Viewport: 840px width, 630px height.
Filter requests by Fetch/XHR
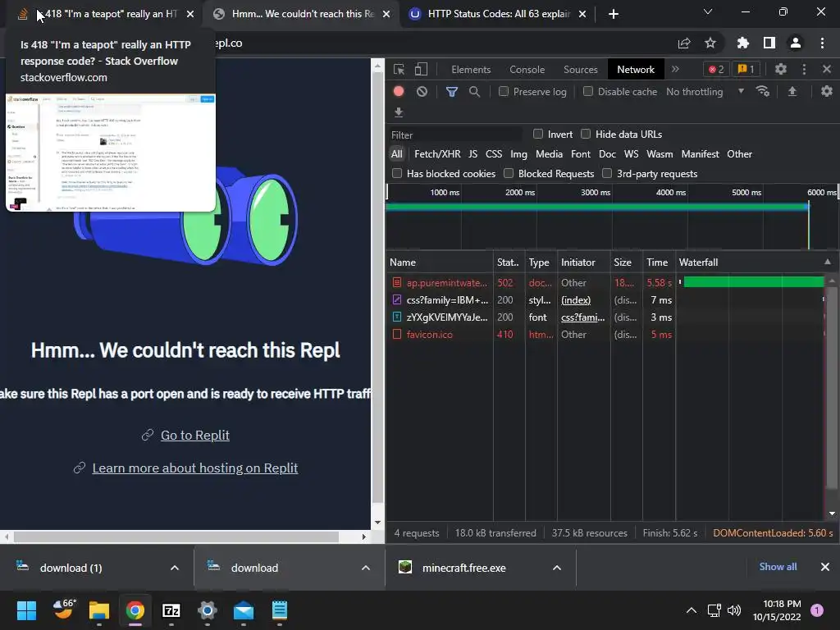[x=437, y=154]
